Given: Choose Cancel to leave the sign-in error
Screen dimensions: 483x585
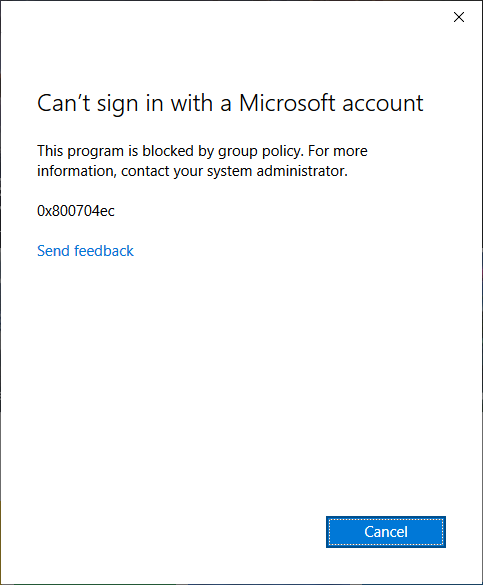Looking at the screenshot, I should (386, 532).
